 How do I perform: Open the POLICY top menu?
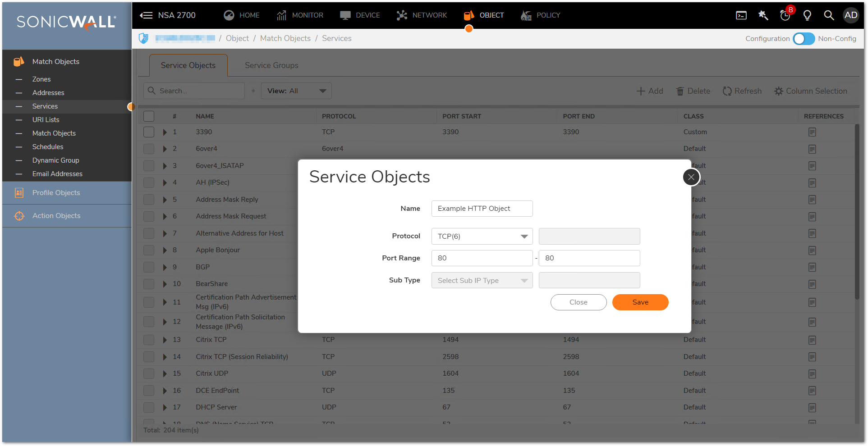tap(540, 15)
